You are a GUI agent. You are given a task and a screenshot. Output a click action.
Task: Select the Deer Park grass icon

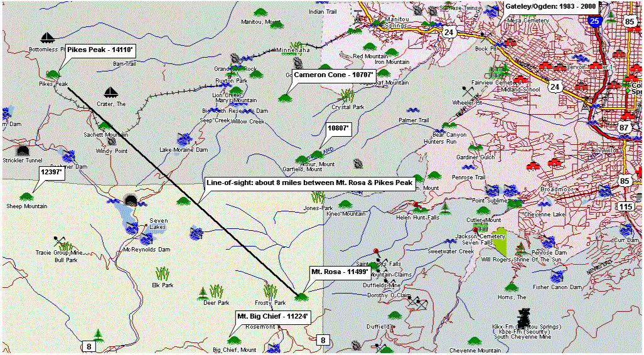pyautogui.click(x=217, y=292)
